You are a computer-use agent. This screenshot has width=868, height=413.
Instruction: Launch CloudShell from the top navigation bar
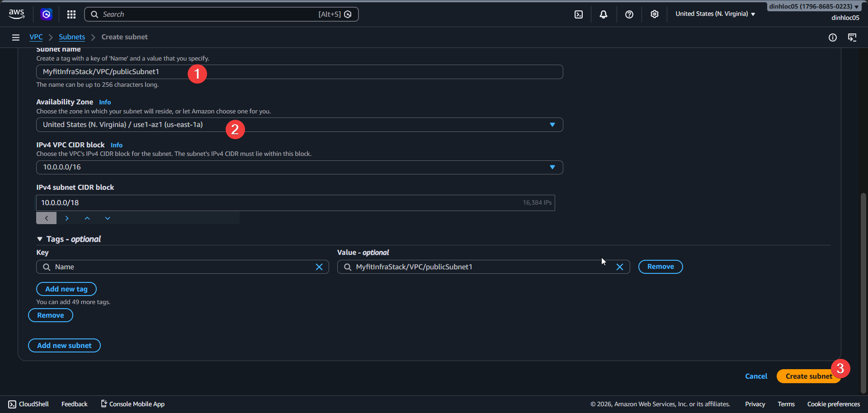point(579,14)
